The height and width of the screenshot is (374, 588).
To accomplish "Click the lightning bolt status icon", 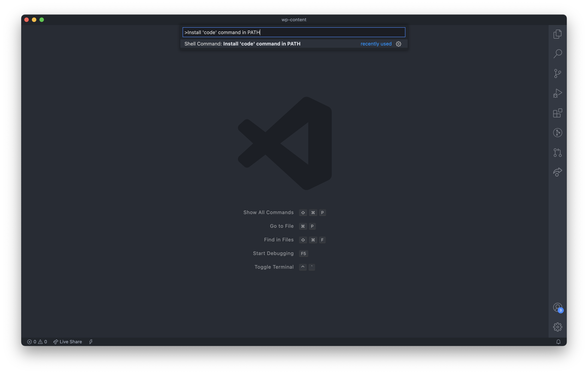I will (91, 342).
